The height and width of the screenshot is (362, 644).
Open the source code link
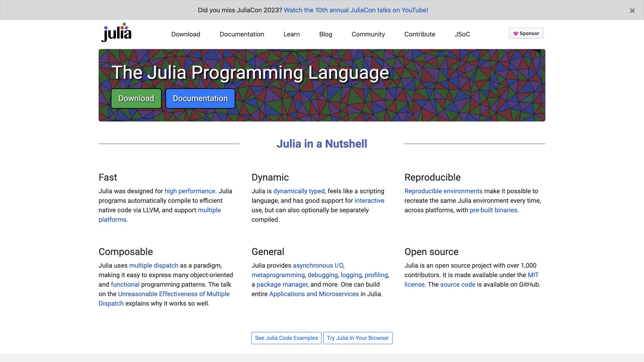pos(457,284)
